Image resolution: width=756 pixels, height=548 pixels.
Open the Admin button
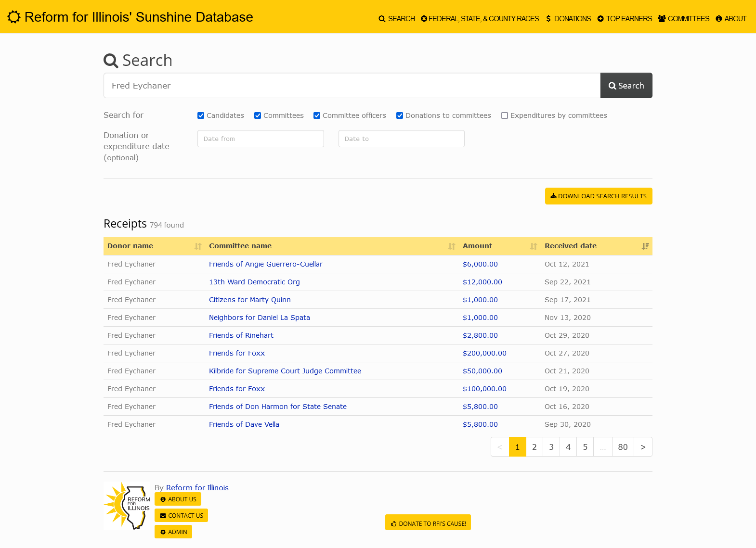173,532
